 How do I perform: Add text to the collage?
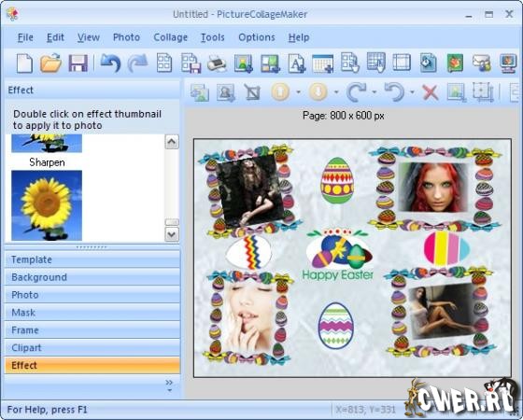click(x=297, y=63)
